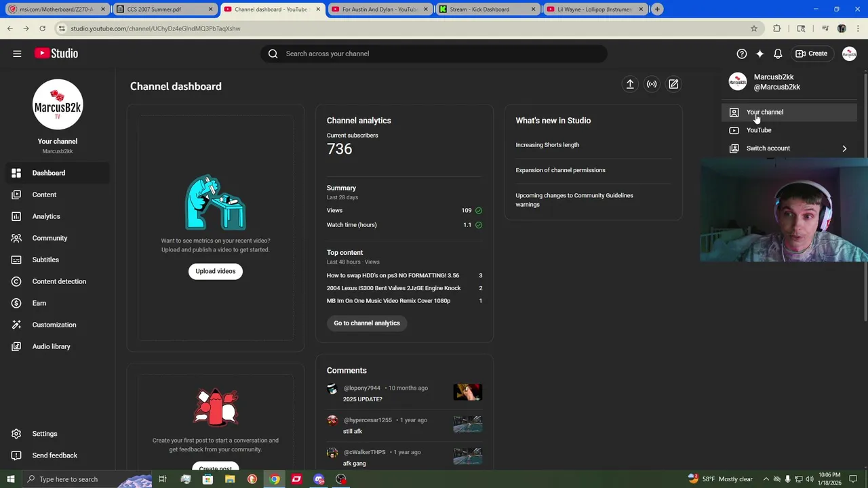
Task: Open a new Chrome tab
Action: [657, 9]
